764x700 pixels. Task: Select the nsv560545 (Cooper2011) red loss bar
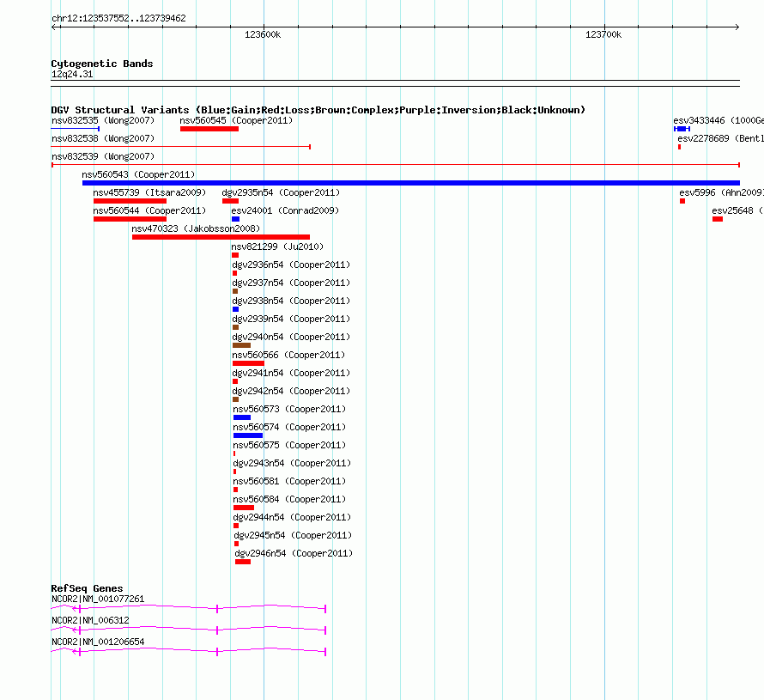tap(209, 129)
